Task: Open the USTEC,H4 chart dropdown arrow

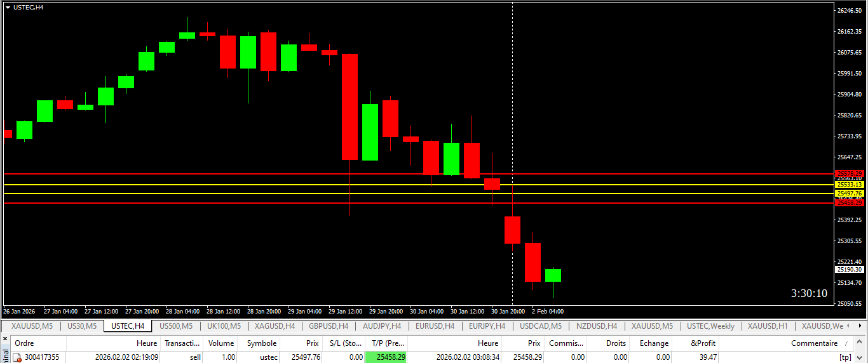Action: click(x=8, y=7)
